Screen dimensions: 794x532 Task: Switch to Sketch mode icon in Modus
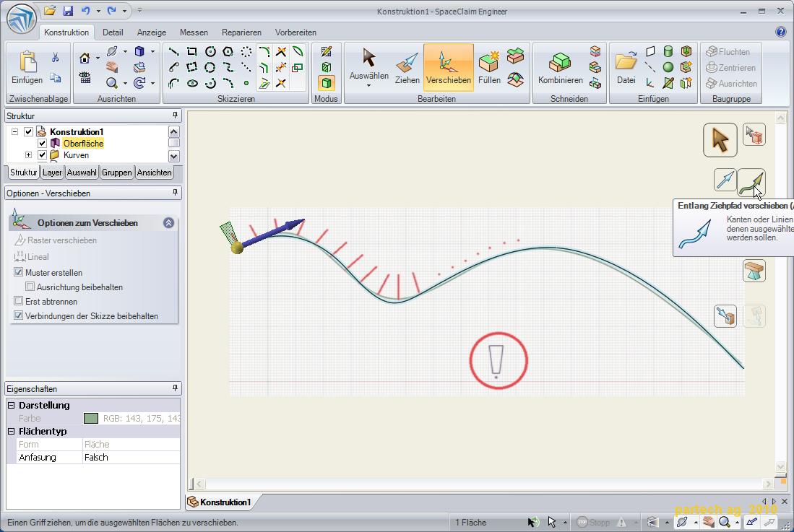pos(326,51)
